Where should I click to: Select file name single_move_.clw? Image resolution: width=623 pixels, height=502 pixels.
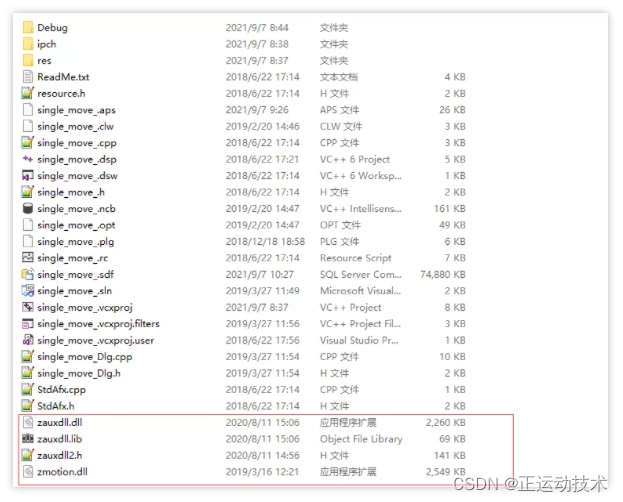click(x=75, y=126)
